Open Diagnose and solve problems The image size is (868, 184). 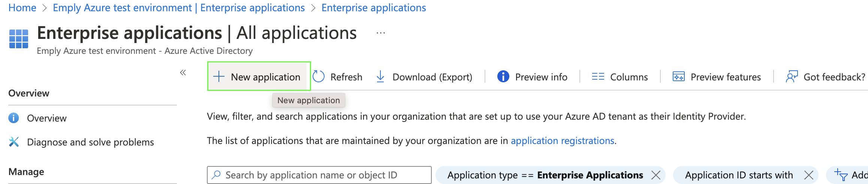click(90, 142)
